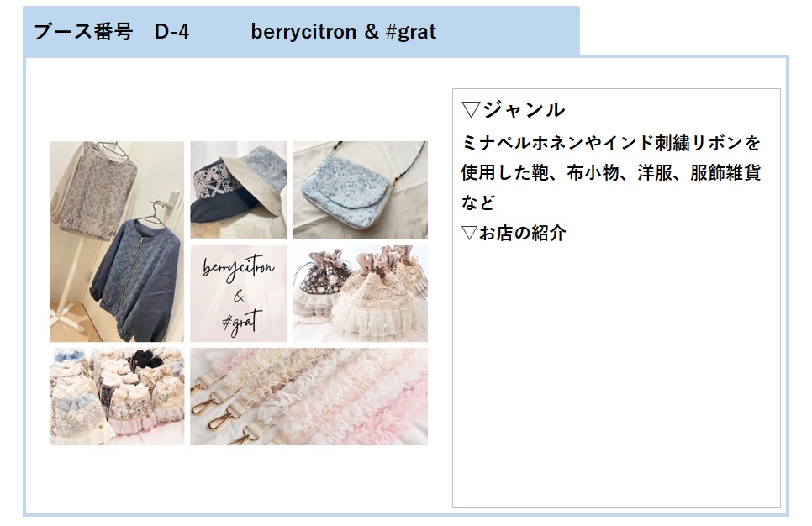This screenshot has height=526, width=812.
Task: Select the light blue shoulder bag photo
Action: 360,190
